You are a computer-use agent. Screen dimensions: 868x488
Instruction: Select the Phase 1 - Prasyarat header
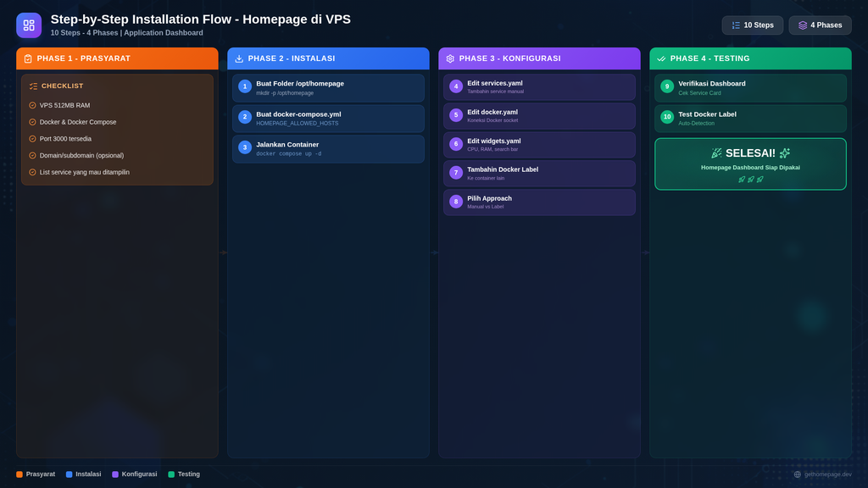(x=117, y=58)
